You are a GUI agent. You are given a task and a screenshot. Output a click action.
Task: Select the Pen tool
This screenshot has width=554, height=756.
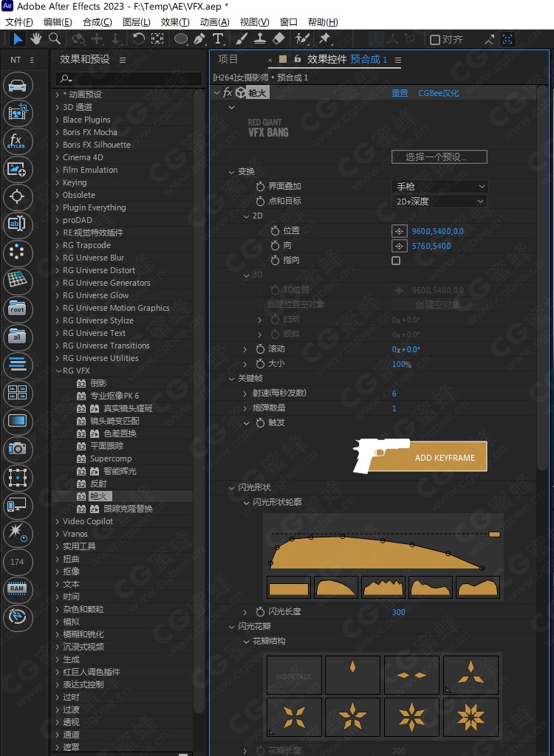(199, 39)
